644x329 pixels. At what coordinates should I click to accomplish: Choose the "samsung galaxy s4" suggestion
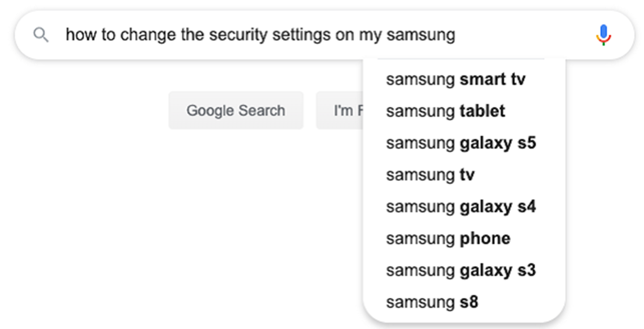461,207
